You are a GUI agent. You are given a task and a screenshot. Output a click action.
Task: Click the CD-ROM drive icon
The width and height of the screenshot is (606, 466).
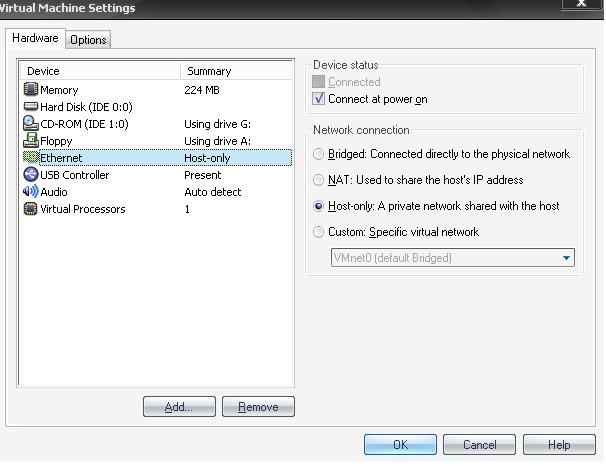pyautogui.click(x=30, y=124)
